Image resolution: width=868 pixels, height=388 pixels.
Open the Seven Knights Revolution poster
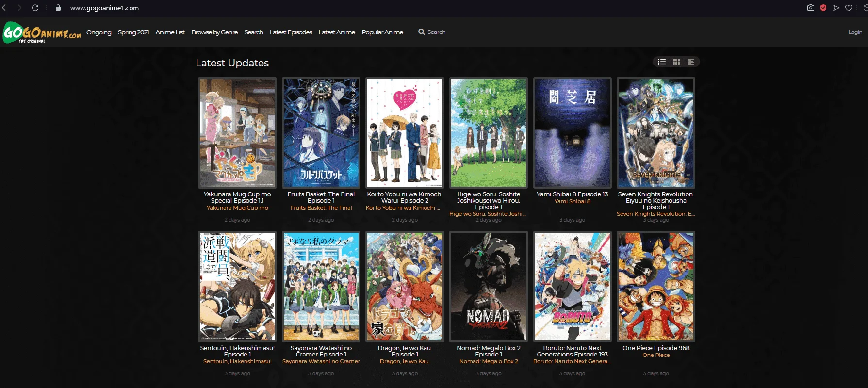click(656, 133)
